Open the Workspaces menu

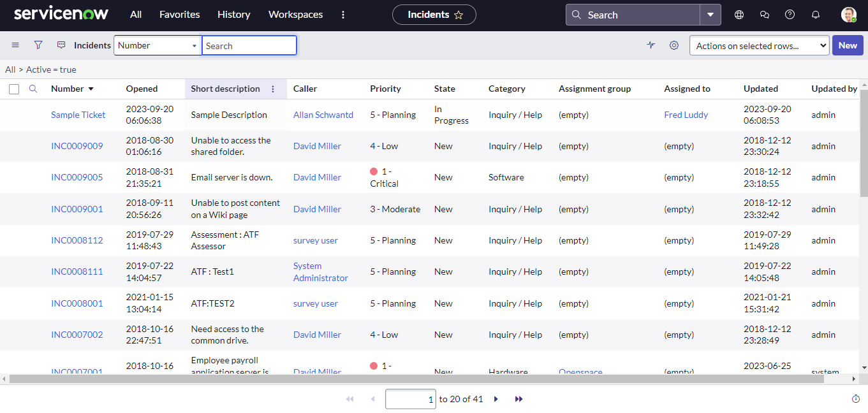295,15
